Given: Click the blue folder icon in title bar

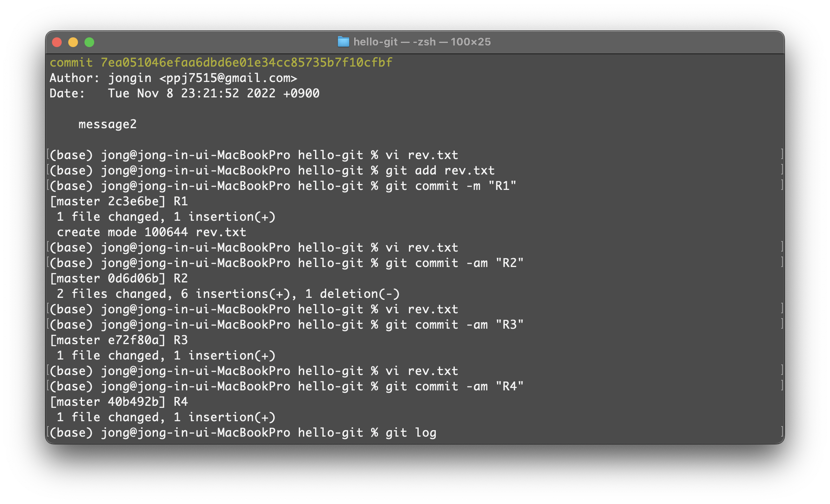Looking at the screenshot, I should [343, 42].
